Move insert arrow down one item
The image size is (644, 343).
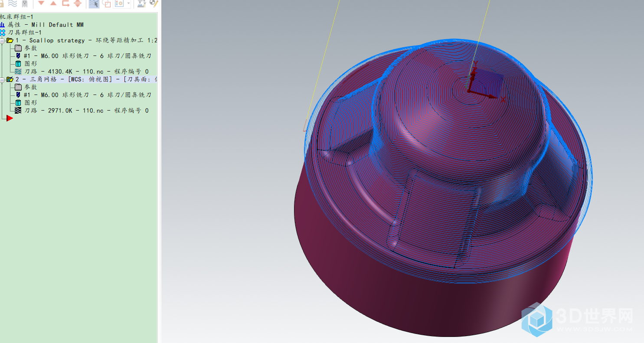click(41, 3)
